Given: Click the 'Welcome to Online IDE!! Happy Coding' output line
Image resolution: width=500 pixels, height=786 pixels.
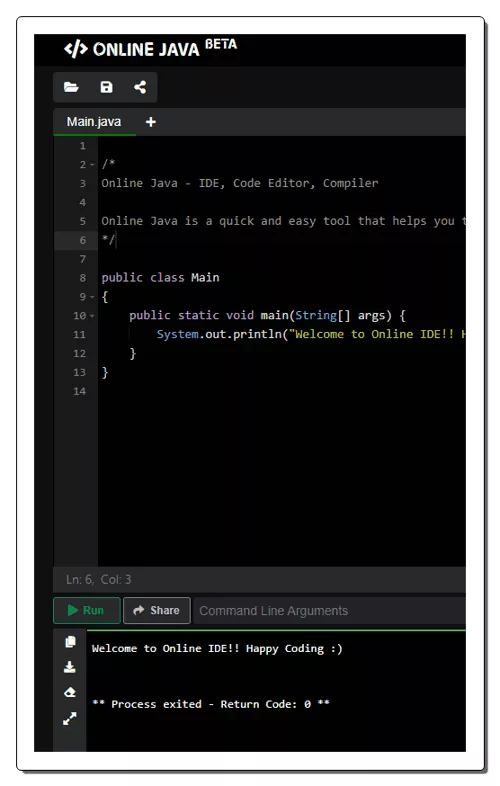Looking at the screenshot, I should tap(217, 649).
